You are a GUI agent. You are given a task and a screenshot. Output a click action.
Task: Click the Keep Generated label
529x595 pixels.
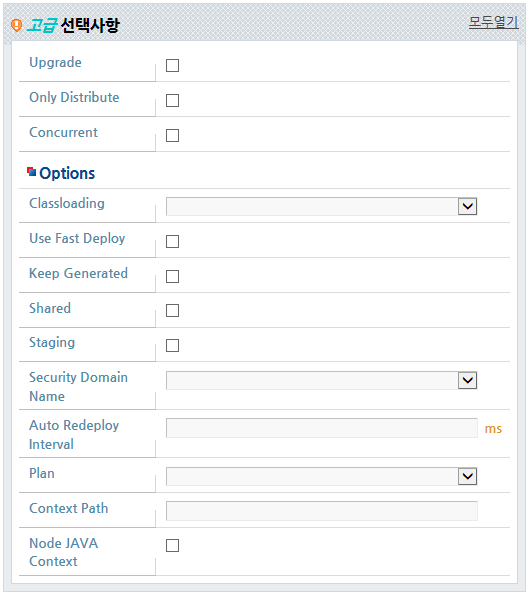click(79, 274)
